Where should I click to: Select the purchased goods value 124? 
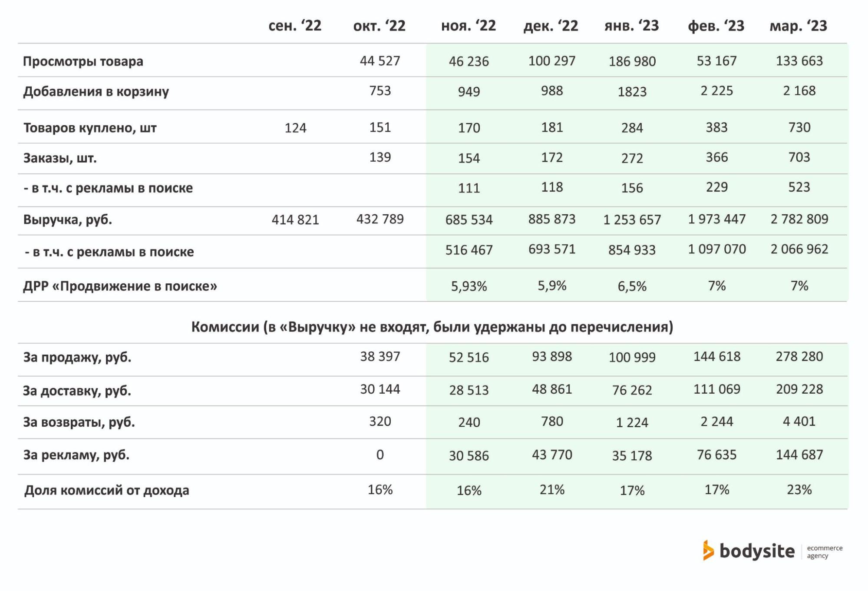[x=295, y=128]
